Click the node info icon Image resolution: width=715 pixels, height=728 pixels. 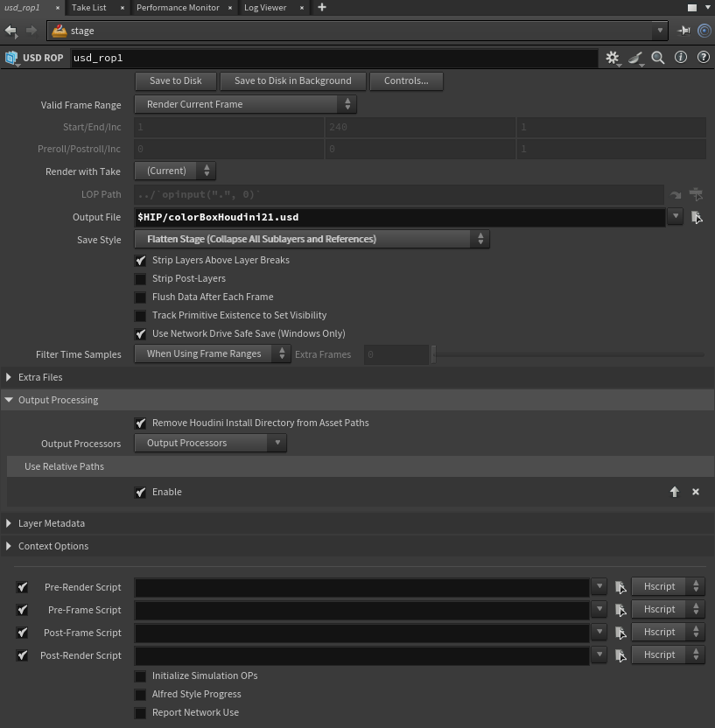click(x=681, y=58)
